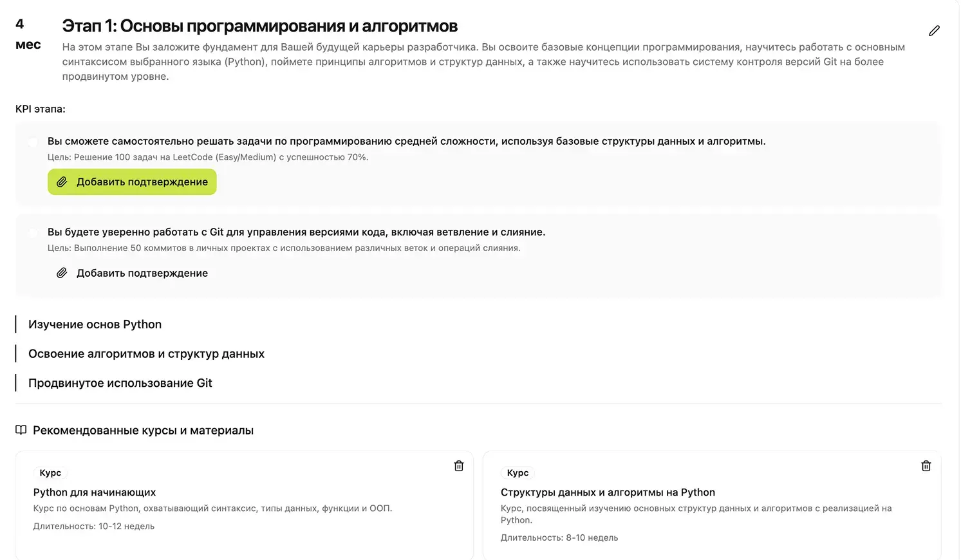961x560 pixels.
Task: Click the pencil edit icon for Этап 1
Action: (934, 31)
